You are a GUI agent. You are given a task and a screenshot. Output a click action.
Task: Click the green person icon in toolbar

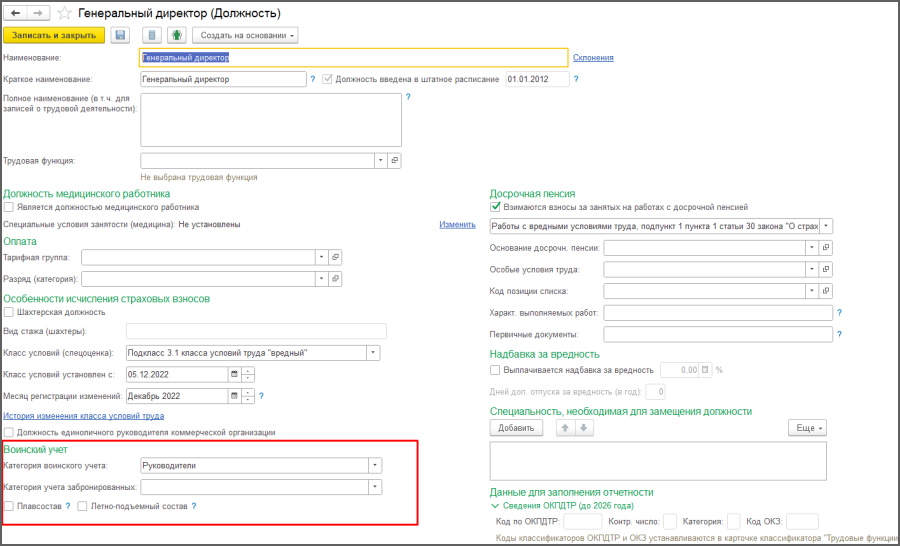click(176, 35)
